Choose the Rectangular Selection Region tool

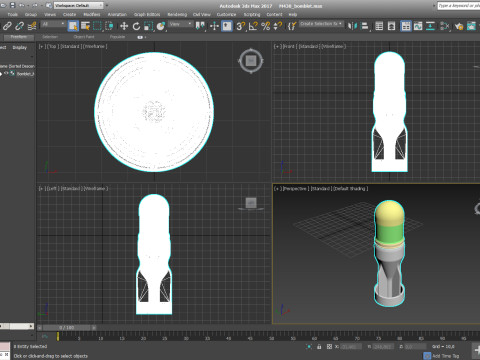pyautogui.click(x=97, y=26)
